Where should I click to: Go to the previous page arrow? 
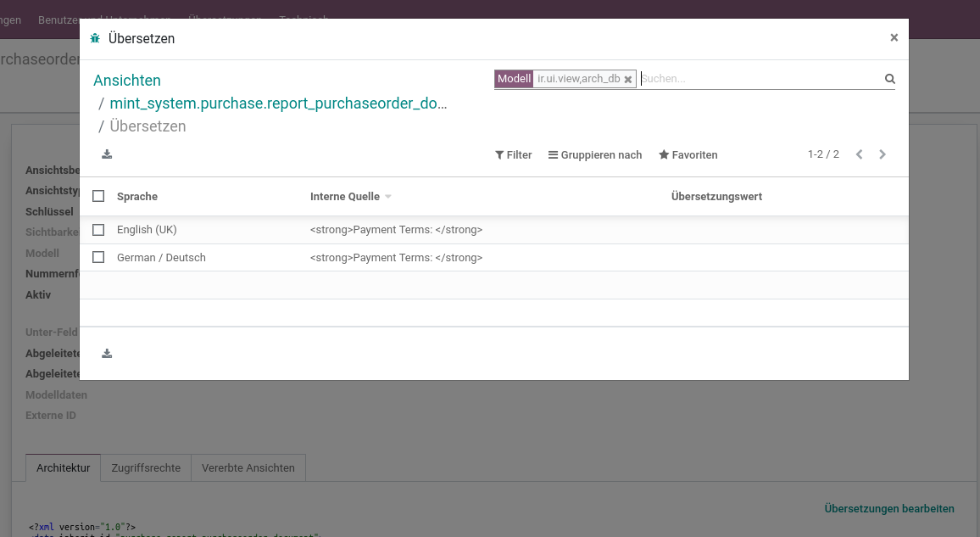(860, 154)
